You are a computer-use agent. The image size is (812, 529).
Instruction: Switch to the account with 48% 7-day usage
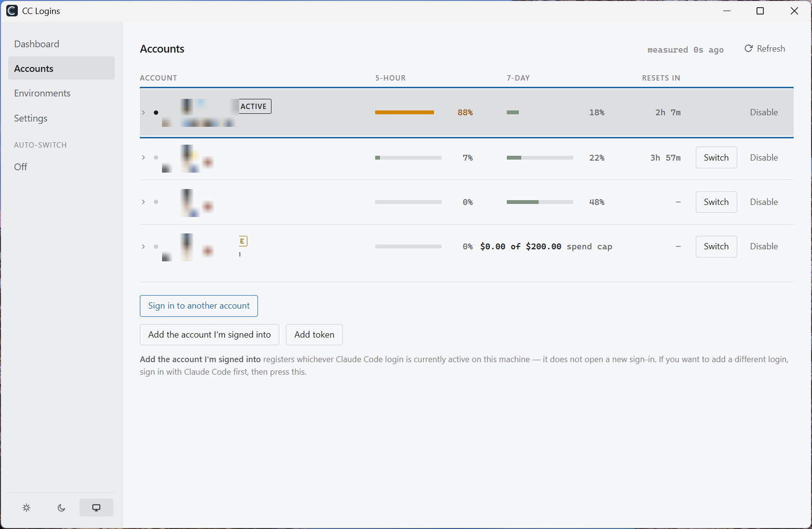716,202
